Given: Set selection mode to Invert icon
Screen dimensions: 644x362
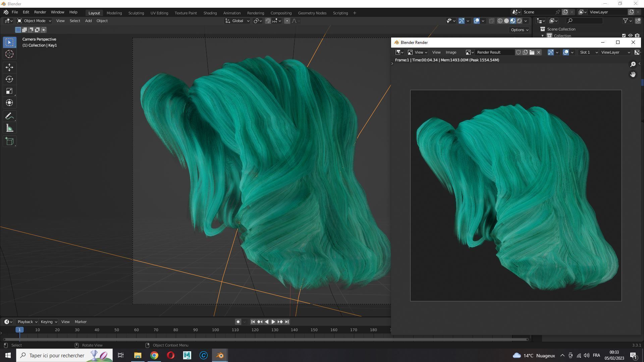Looking at the screenshot, I should point(37,30).
